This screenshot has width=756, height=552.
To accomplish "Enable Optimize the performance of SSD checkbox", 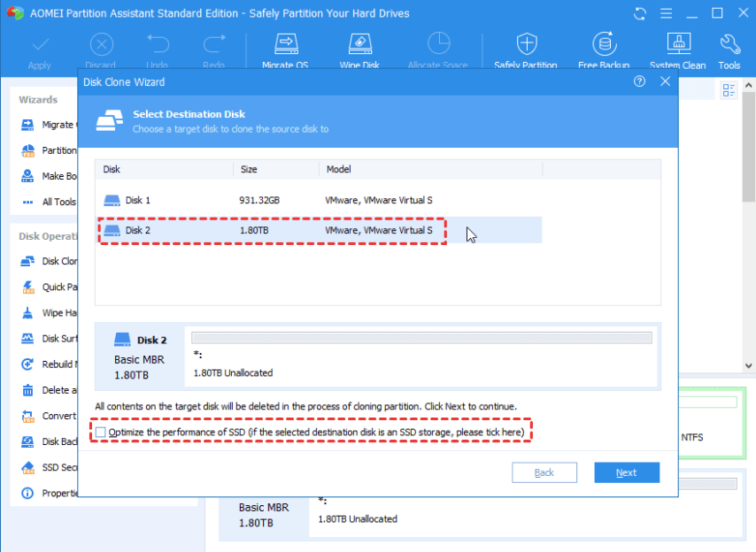I will click(100, 432).
